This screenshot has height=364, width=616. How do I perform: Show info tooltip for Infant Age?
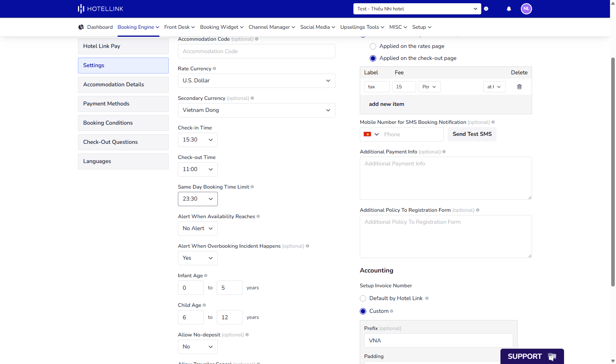coord(206,276)
